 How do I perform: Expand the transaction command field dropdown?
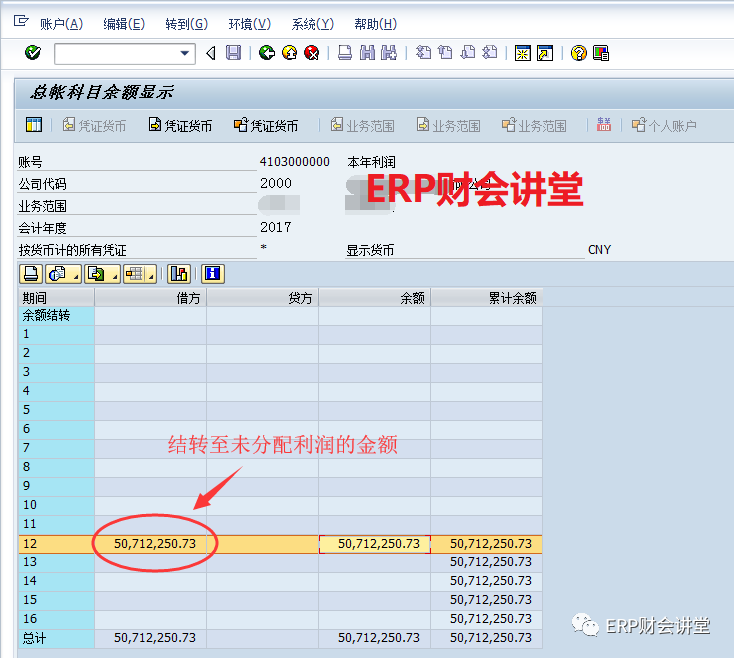(x=185, y=53)
